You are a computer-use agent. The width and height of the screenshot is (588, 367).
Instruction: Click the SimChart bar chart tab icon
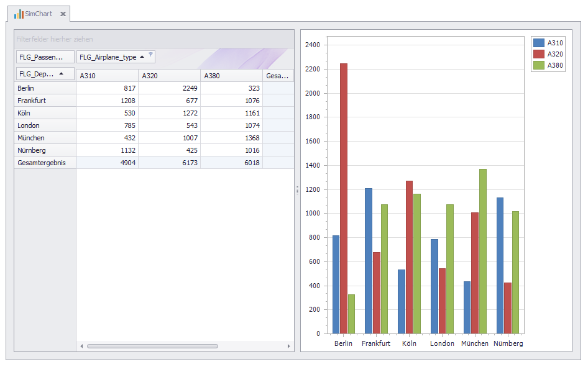tap(19, 14)
